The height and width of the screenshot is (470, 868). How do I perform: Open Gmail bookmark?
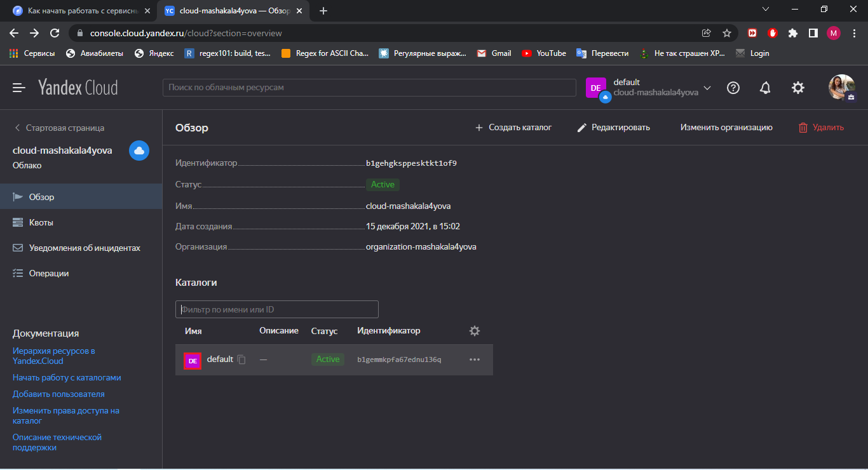coord(494,53)
